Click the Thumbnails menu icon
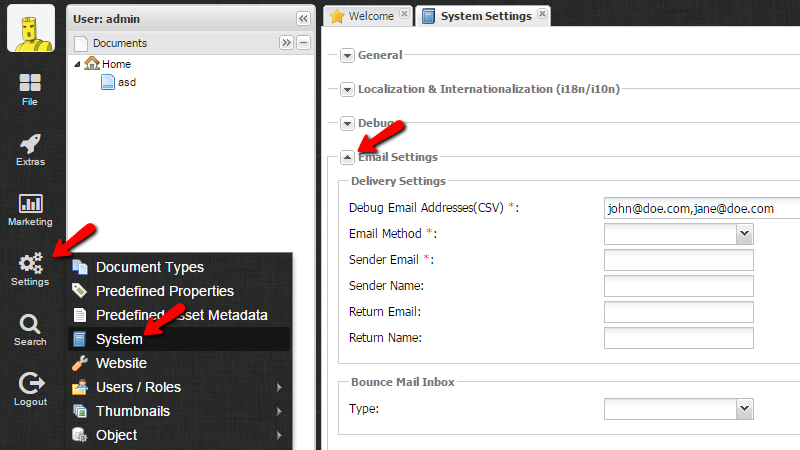The width and height of the screenshot is (800, 450). (80, 411)
